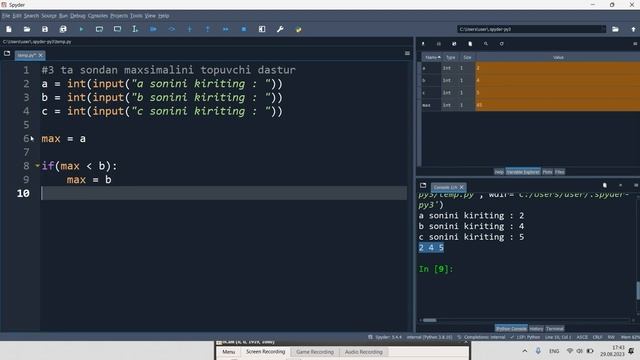Switch to Files pane tab
The image size is (640, 360).
(x=560, y=172)
